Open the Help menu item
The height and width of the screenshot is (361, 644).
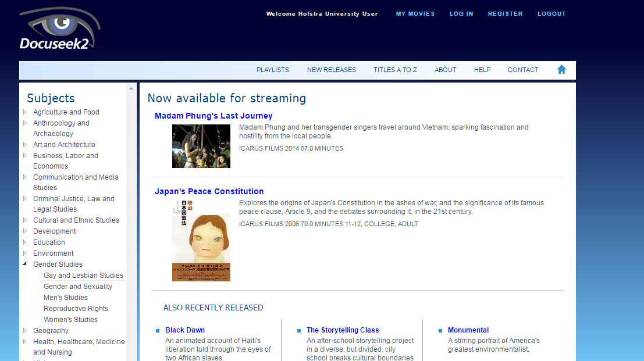tap(482, 70)
